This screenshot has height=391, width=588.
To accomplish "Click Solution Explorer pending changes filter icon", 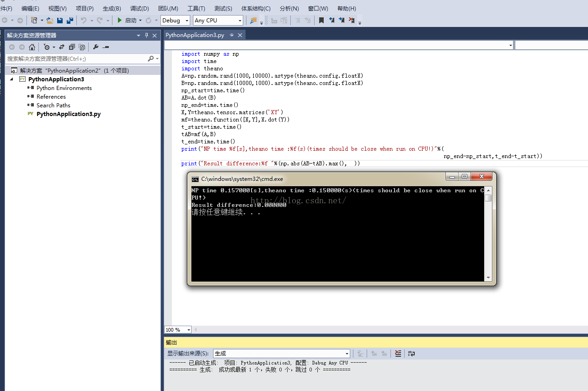I will 46,47.
